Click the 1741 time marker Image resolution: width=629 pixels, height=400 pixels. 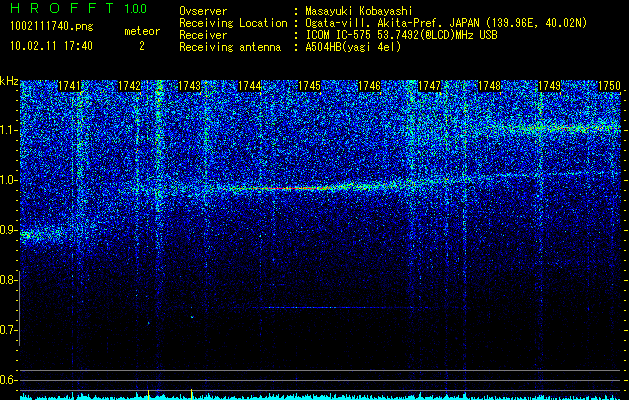69,86
